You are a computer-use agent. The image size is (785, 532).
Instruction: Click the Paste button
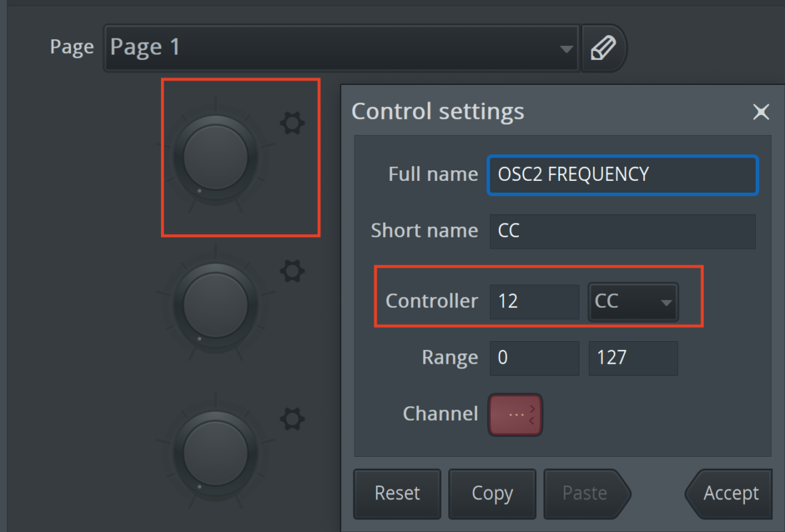(585, 493)
